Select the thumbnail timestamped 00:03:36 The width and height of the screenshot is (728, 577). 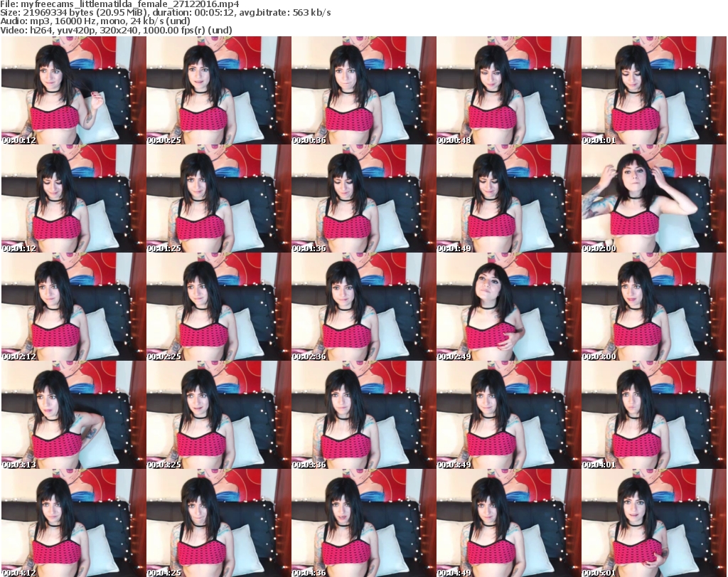pos(363,415)
